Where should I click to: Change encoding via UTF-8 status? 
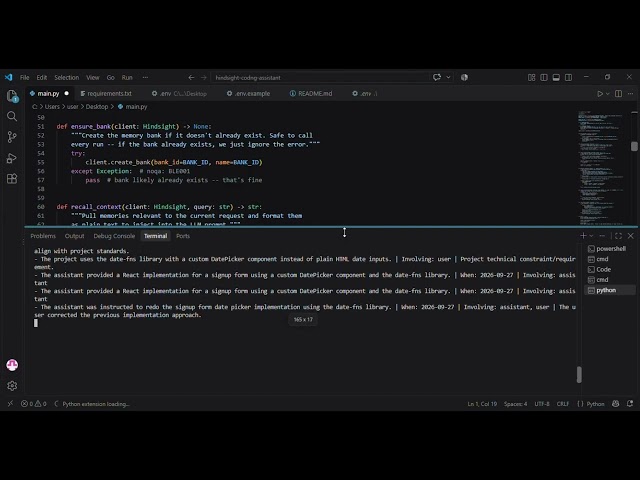point(542,404)
